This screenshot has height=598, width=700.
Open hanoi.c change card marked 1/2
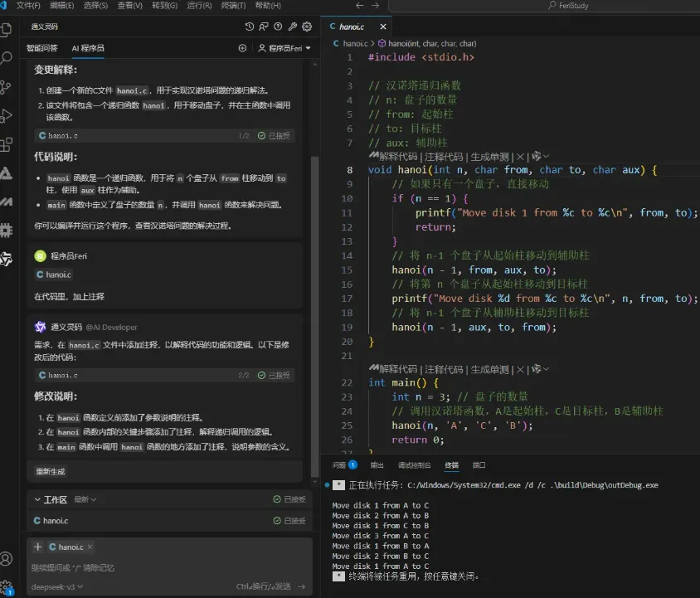click(164, 135)
